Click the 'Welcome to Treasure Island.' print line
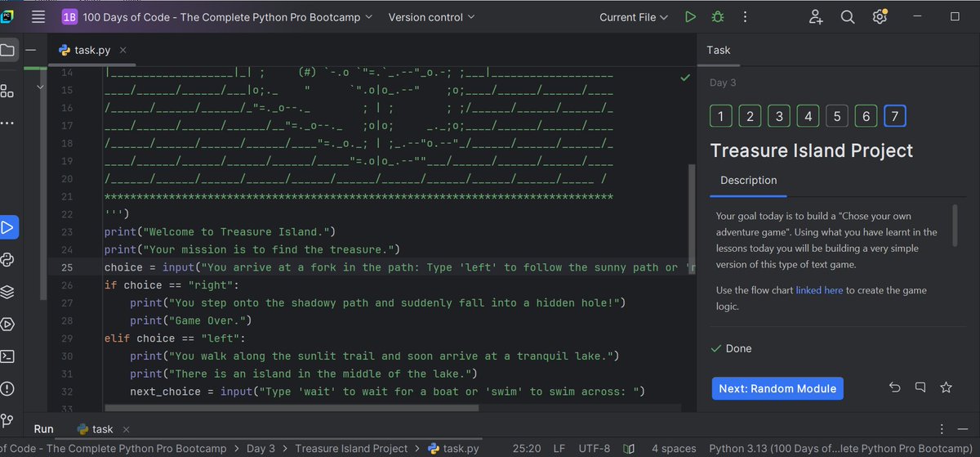The height and width of the screenshot is (457, 980). (x=220, y=232)
